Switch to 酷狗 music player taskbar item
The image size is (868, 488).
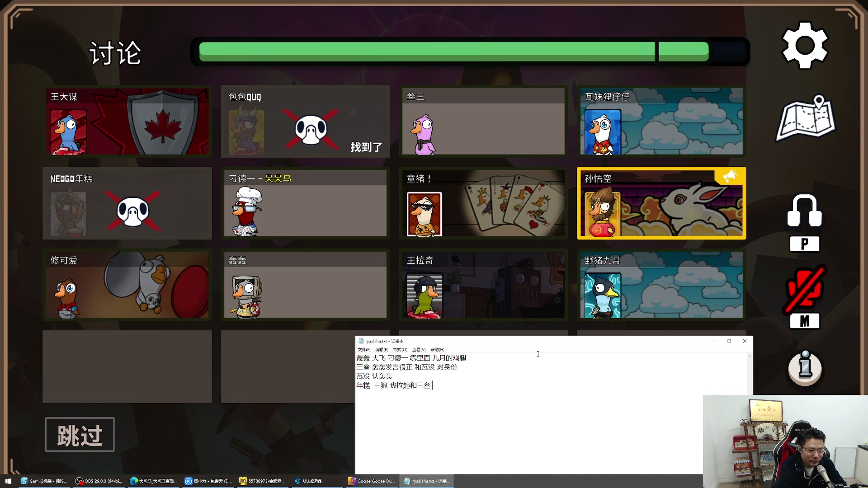(208, 481)
